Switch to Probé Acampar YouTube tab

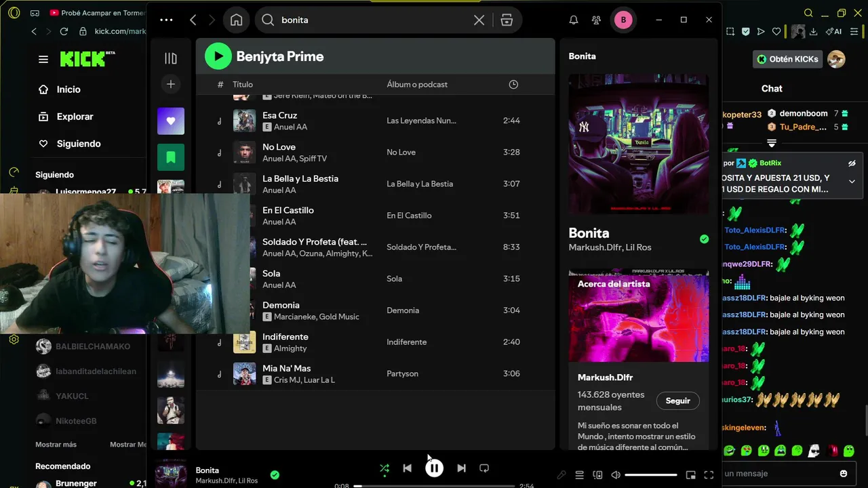pyautogui.click(x=98, y=13)
